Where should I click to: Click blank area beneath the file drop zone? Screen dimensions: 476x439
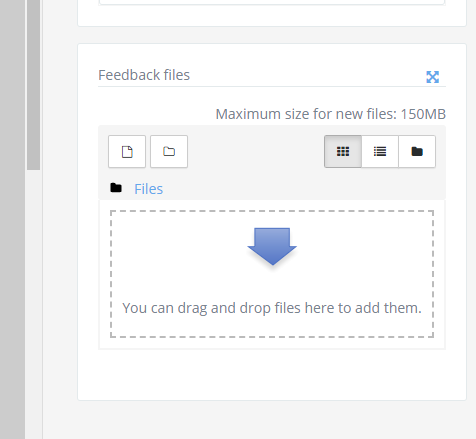point(272,373)
